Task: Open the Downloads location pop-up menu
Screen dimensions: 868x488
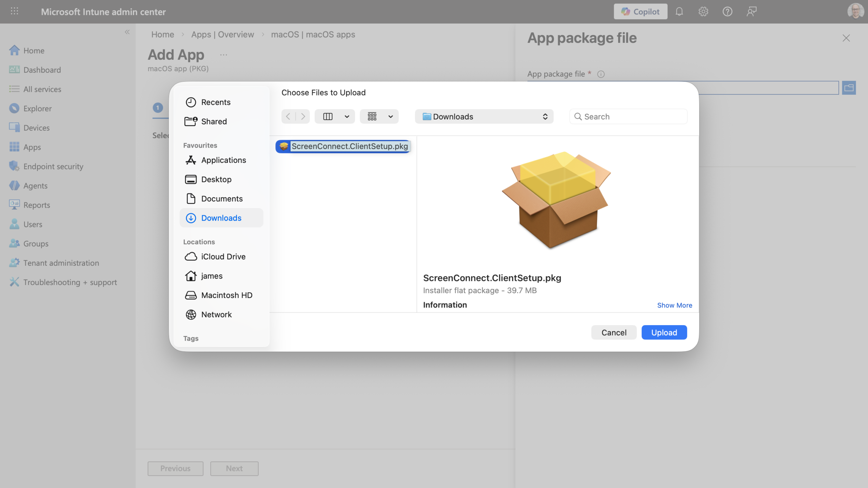Action: (x=484, y=116)
